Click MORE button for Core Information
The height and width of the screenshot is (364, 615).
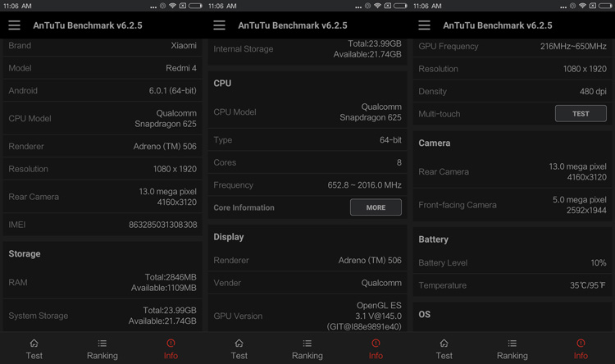(x=376, y=207)
